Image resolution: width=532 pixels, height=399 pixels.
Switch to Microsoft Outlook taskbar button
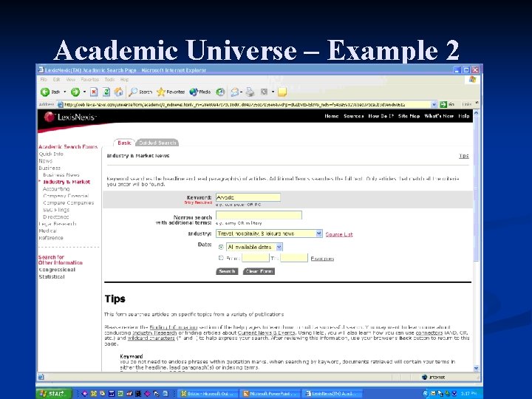point(208,394)
